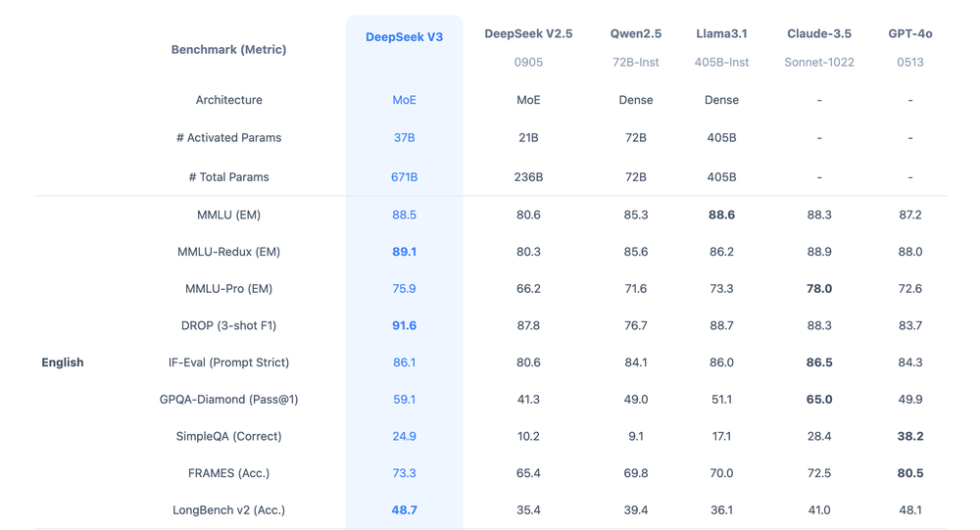This screenshot has width=980, height=530.
Task: Click the Architecture row label
Action: [228, 100]
